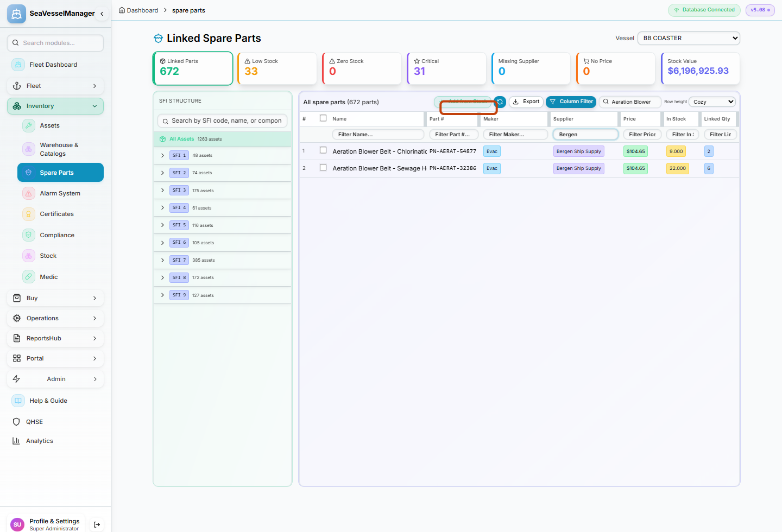
Task: Click the Filter Maker input
Action: 515,134
